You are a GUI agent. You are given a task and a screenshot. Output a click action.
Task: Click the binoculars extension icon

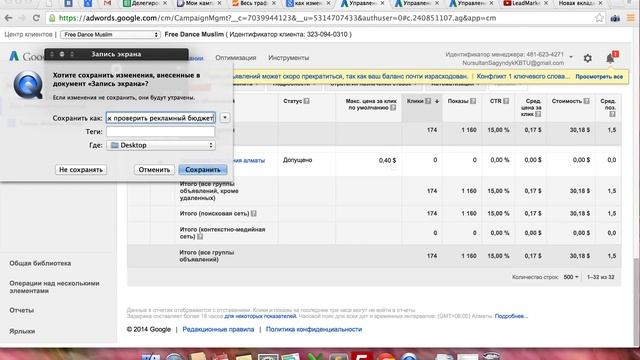coord(615,18)
